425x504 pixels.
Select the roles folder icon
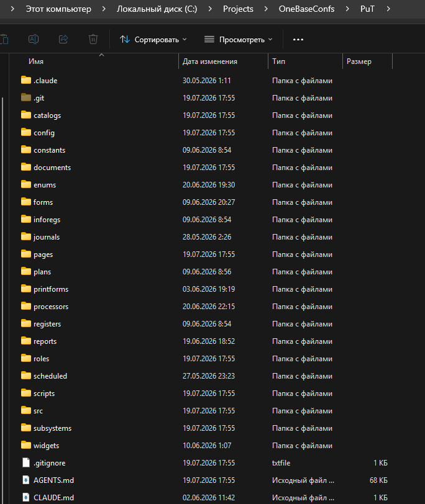[x=26, y=358]
